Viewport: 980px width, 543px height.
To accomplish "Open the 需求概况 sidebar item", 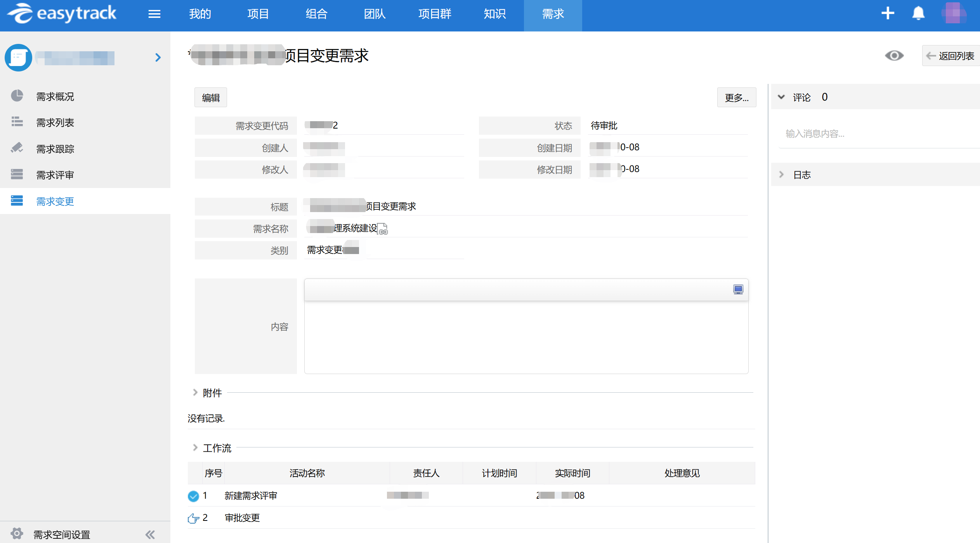I will click(x=55, y=96).
